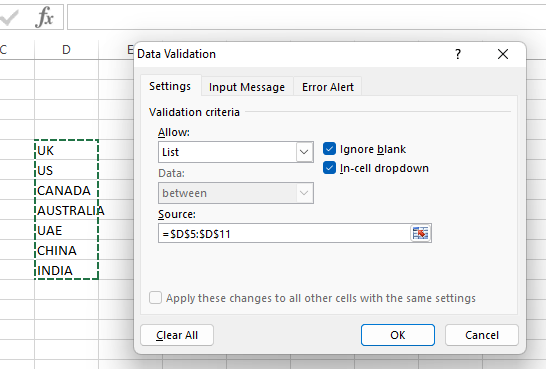
Task: Click the Clear All button
Action: coord(177,335)
